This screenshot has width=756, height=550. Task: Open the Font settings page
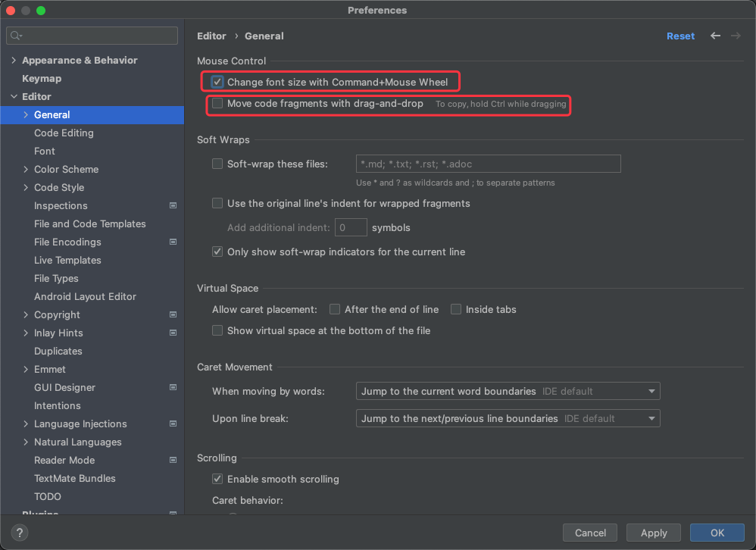(x=45, y=152)
